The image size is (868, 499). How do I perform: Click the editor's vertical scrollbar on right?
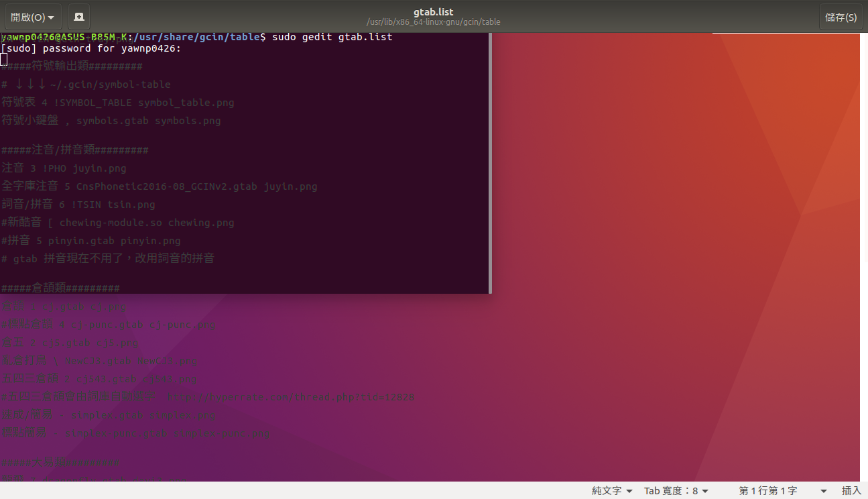(x=864, y=255)
